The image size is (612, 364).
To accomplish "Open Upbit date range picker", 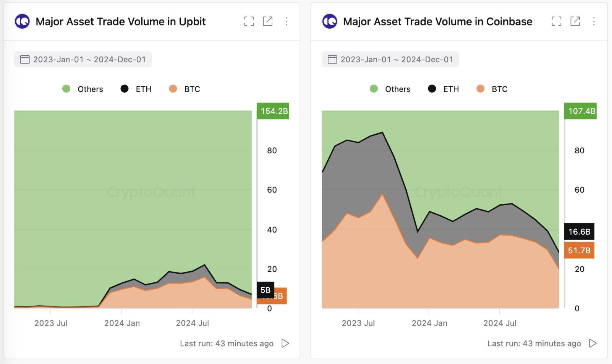I will tap(83, 60).
